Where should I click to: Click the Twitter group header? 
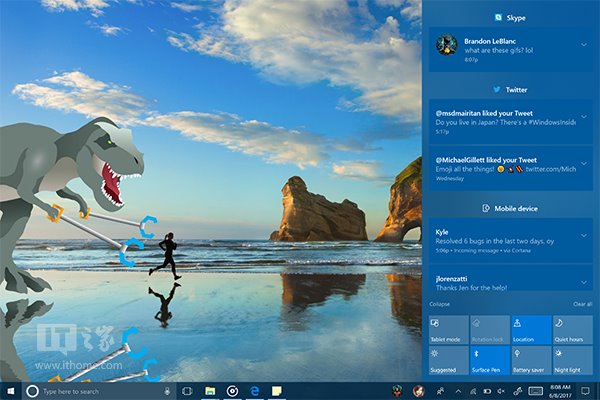coord(510,90)
